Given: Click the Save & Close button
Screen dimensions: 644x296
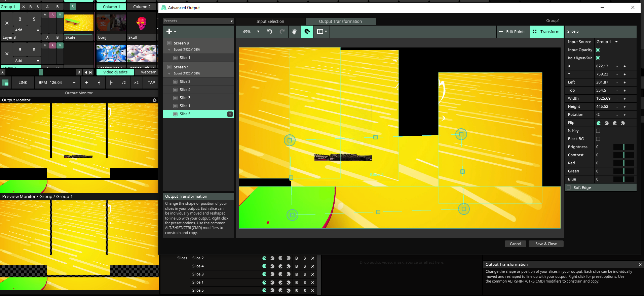Looking at the screenshot, I should [545, 244].
